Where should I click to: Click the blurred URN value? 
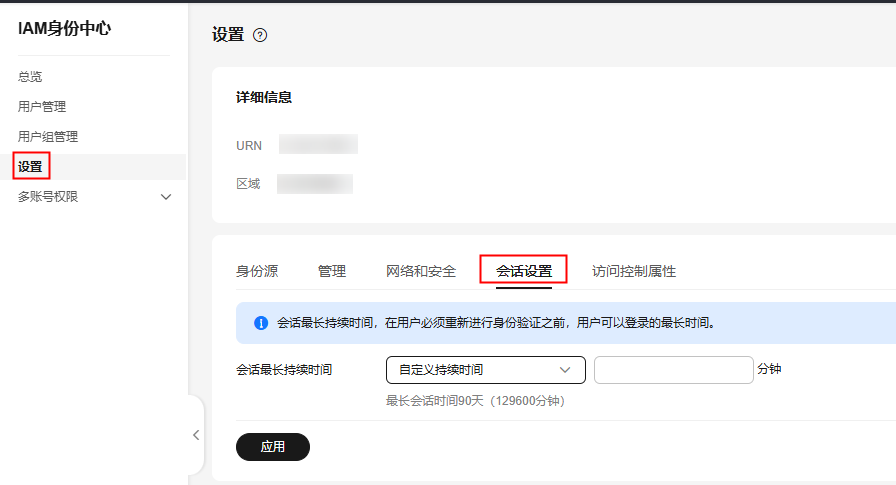tap(318, 145)
